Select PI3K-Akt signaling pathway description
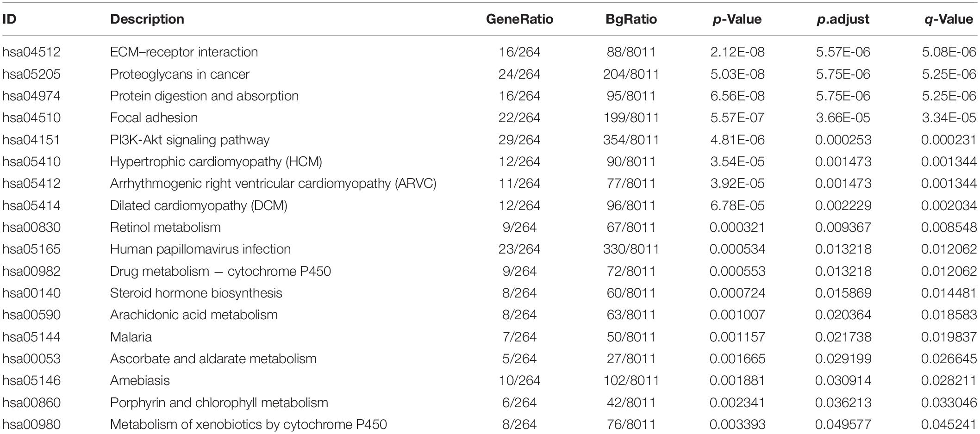 tap(190, 140)
